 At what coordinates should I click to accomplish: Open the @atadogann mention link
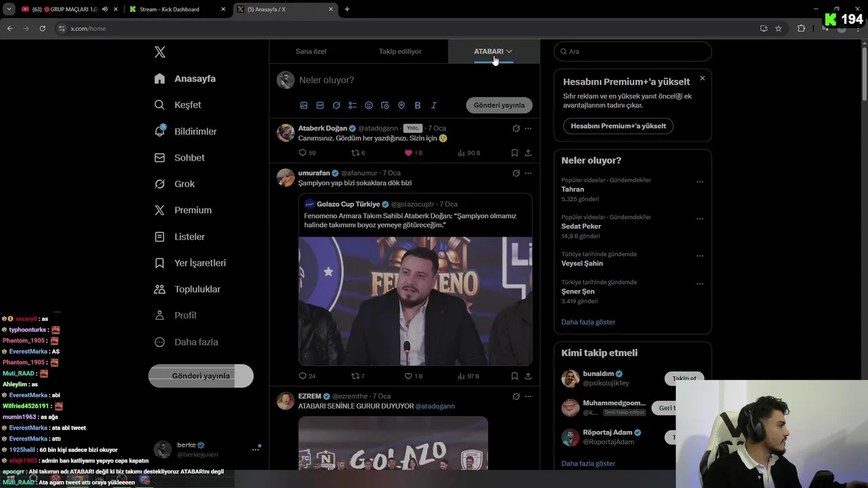(x=435, y=406)
